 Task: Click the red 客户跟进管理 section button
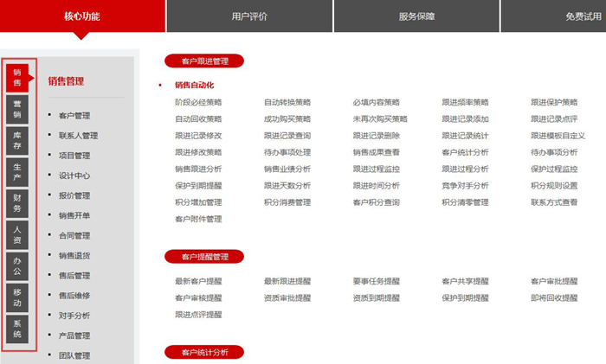click(x=204, y=61)
